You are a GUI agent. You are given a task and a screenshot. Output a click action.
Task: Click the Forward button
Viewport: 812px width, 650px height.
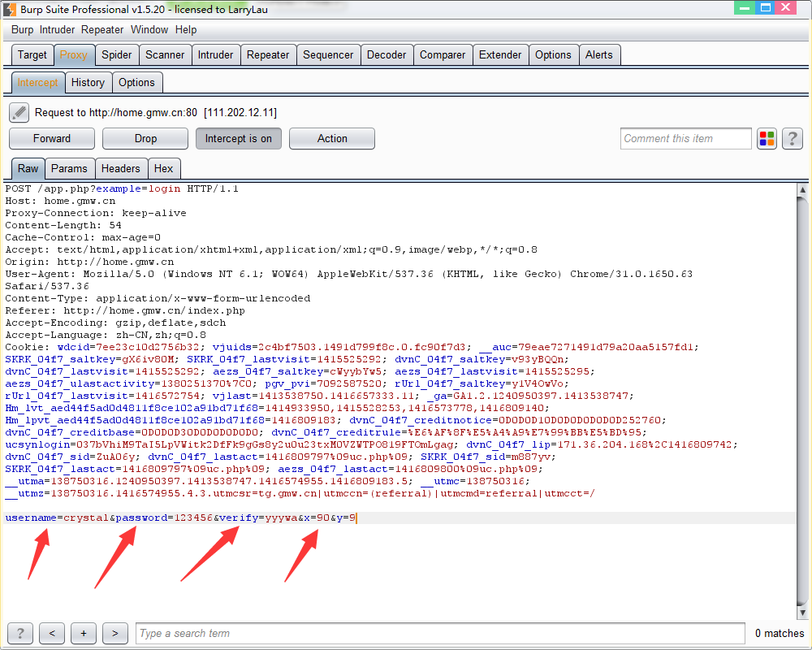[x=52, y=139]
